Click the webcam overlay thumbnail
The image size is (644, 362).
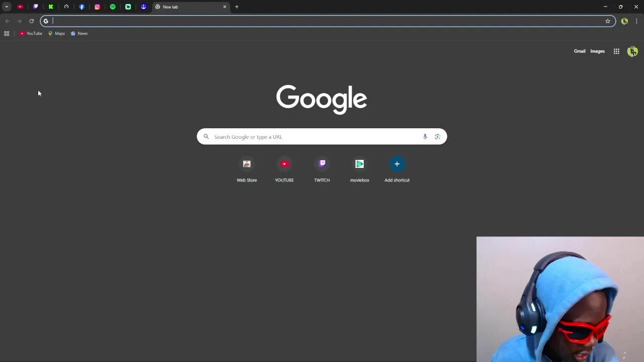click(x=560, y=299)
